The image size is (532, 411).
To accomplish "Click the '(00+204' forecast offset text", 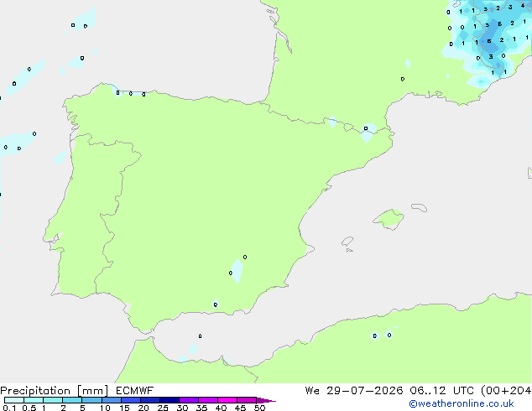I will tap(506, 391).
